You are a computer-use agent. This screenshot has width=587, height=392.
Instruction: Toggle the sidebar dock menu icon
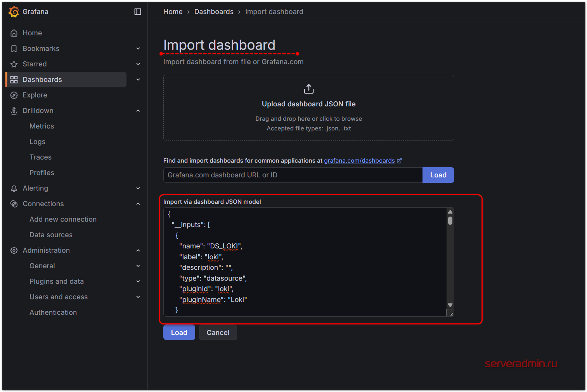click(138, 12)
